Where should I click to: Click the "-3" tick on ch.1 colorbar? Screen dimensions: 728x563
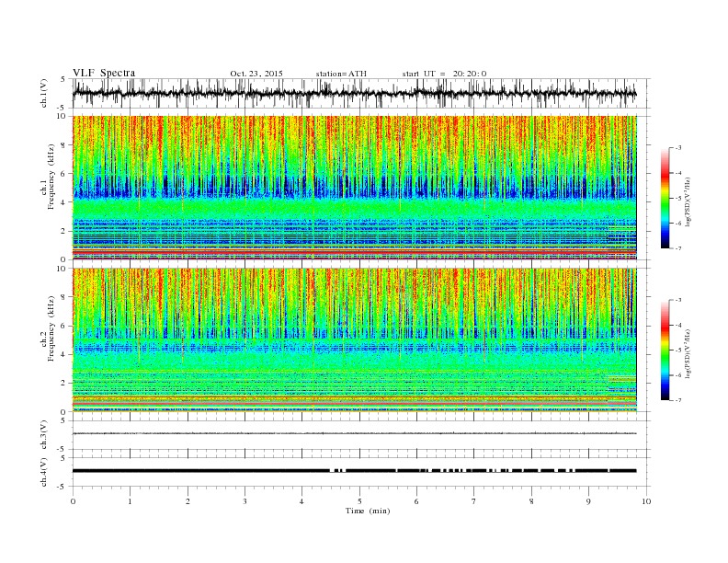pyautogui.click(x=677, y=148)
